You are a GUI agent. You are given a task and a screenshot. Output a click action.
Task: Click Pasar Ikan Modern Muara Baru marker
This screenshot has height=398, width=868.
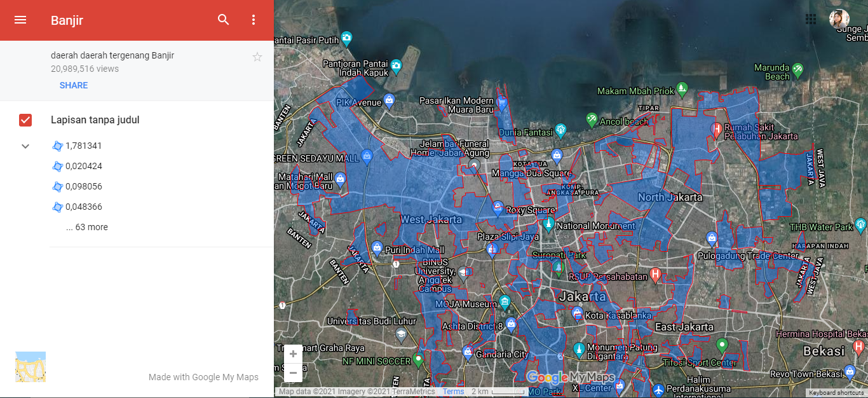pos(502,102)
